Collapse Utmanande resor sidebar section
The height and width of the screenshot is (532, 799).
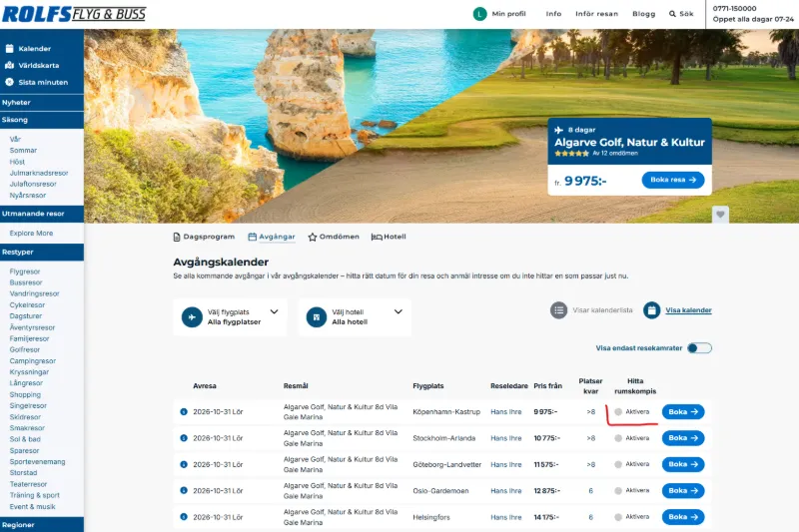[42, 214]
